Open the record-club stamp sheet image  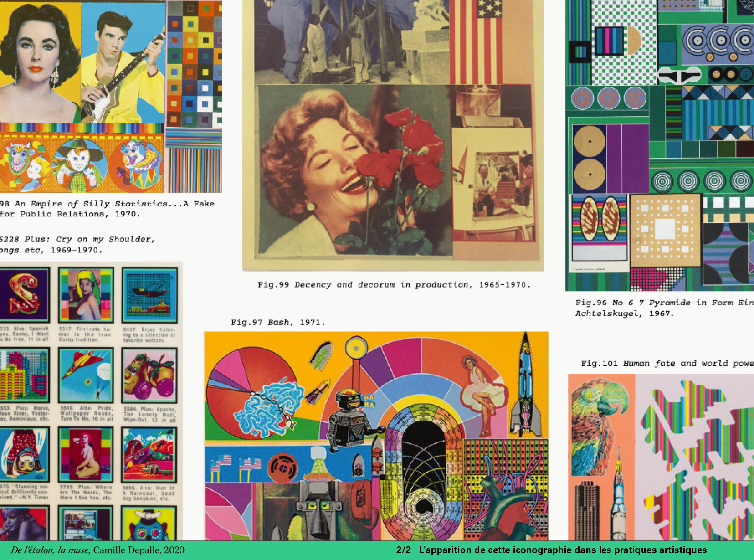[91, 401]
